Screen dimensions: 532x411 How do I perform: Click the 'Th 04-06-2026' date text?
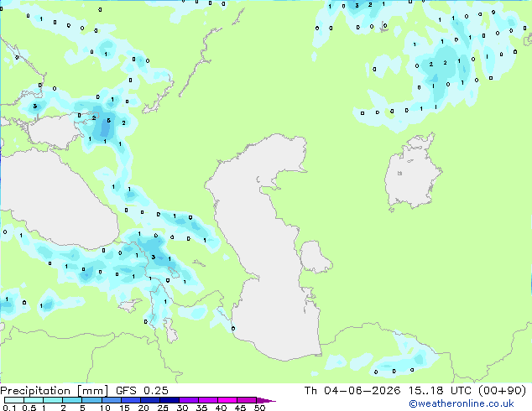tap(352, 391)
